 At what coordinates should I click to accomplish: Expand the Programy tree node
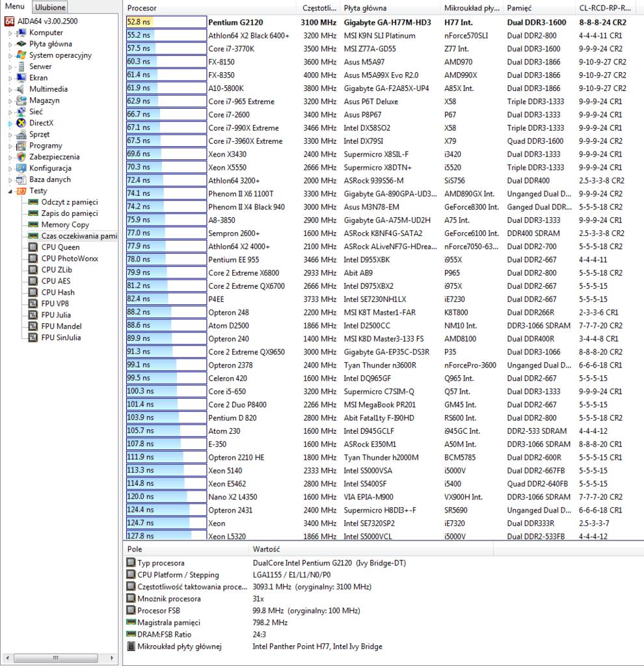click(10, 146)
